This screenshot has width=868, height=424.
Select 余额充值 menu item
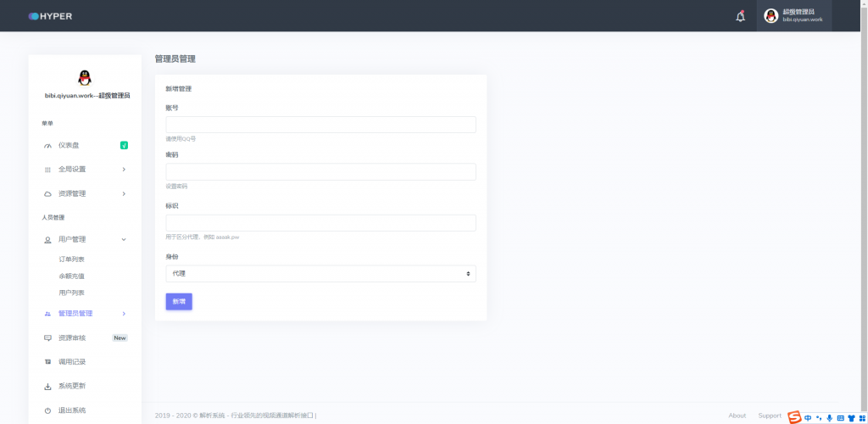click(x=71, y=276)
